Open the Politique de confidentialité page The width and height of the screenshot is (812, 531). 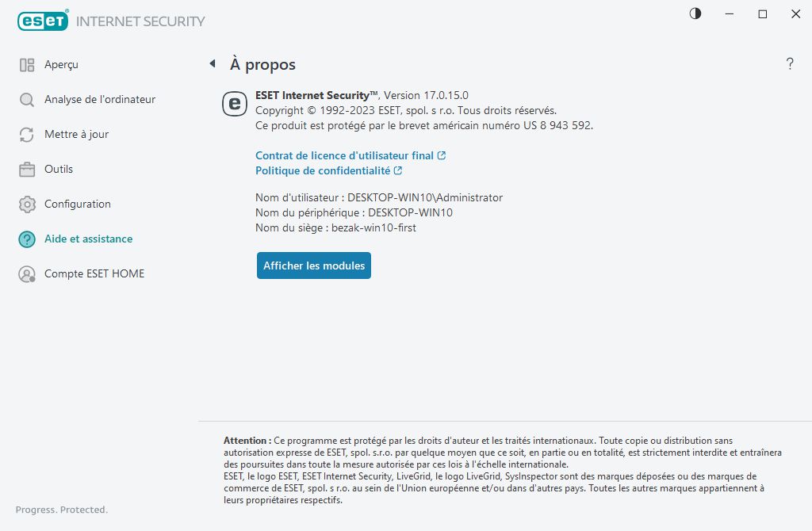pos(325,170)
